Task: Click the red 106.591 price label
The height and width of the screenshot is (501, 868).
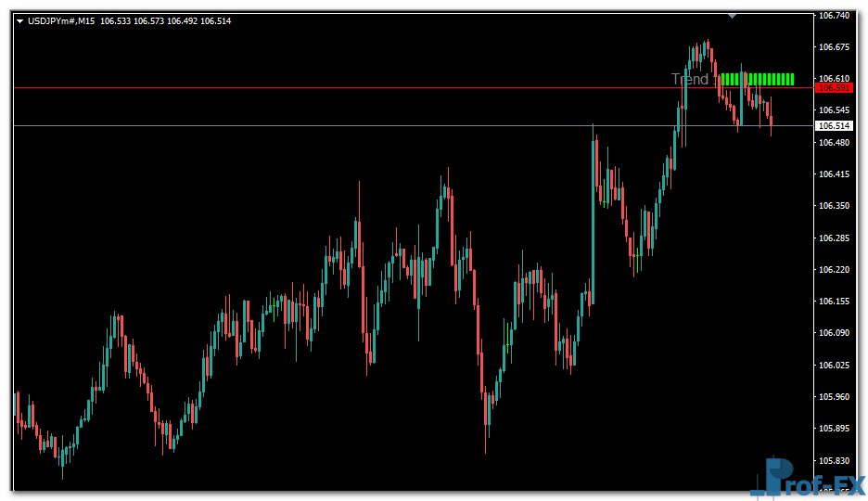Action: 834,88
